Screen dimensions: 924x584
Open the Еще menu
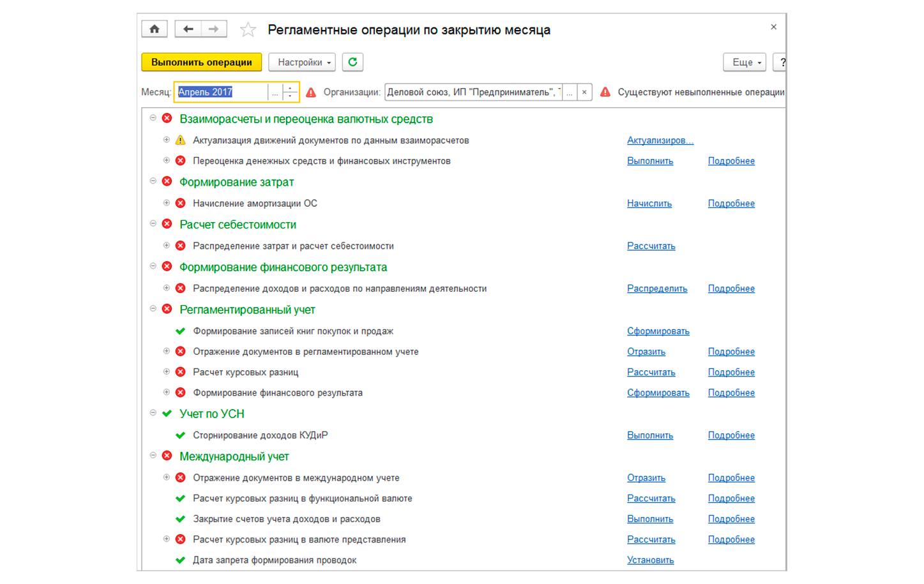coord(743,62)
